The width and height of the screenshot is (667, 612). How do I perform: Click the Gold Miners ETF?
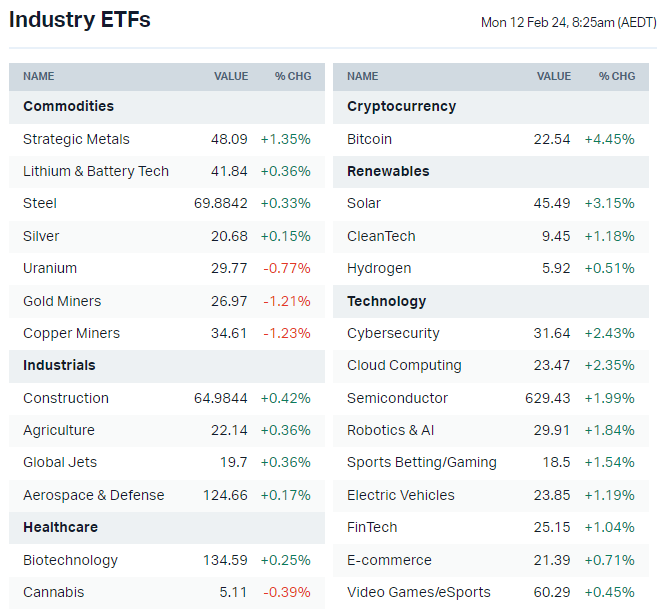coord(62,301)
